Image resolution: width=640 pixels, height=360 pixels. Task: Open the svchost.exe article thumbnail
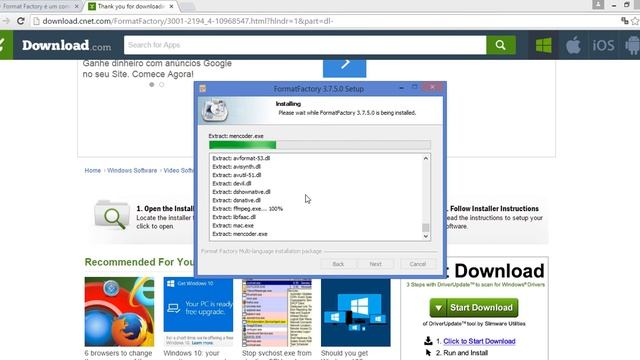click(x=277, y=311)
